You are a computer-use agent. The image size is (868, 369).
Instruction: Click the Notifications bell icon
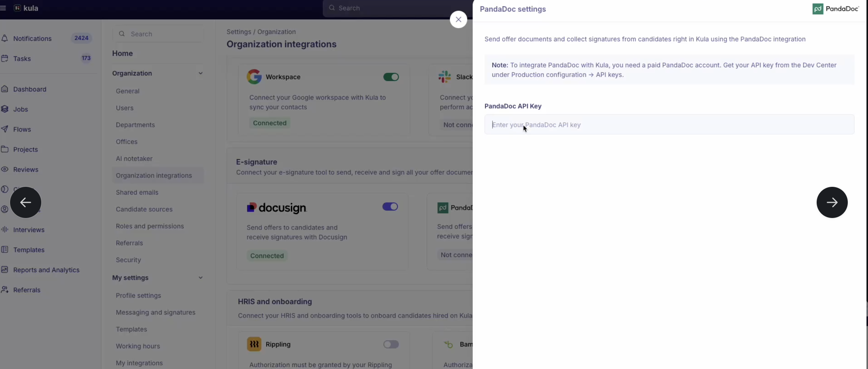(x=5, y=38)
